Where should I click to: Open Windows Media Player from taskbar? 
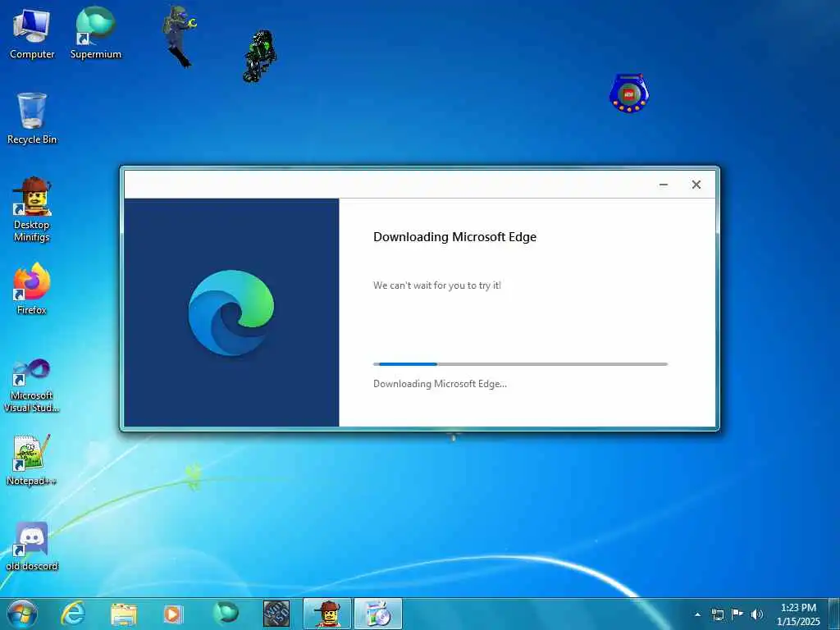click(173, 614)
